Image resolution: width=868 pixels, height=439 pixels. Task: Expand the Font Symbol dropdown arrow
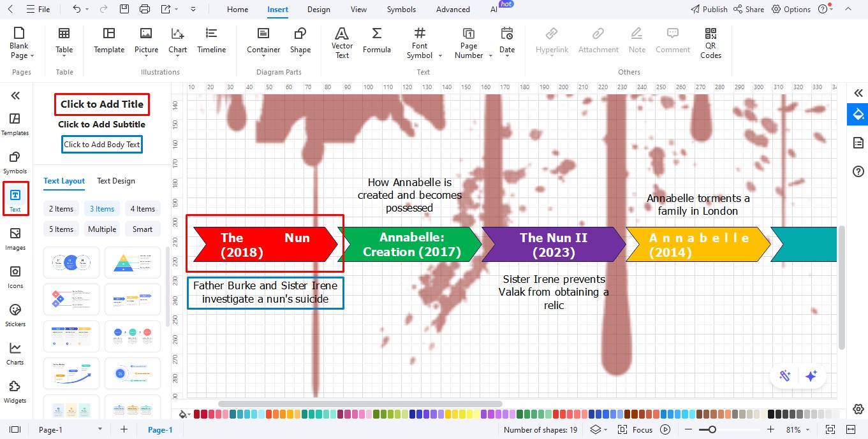coord(440,56)
